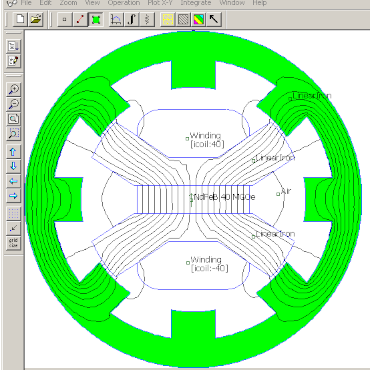The width and height of the screenshot is (370, 370).
Task: Open the Integrate menu
Action: click(x=196, y=3)
